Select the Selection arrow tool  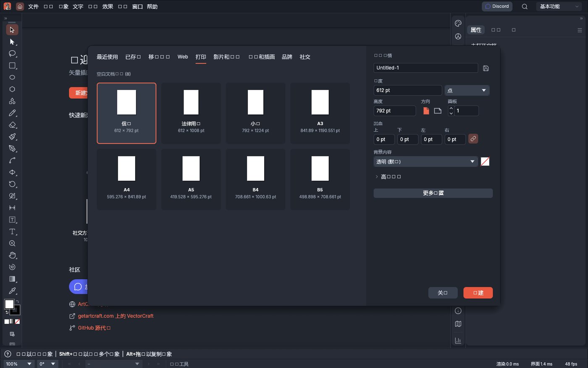[x=12, y=30]
